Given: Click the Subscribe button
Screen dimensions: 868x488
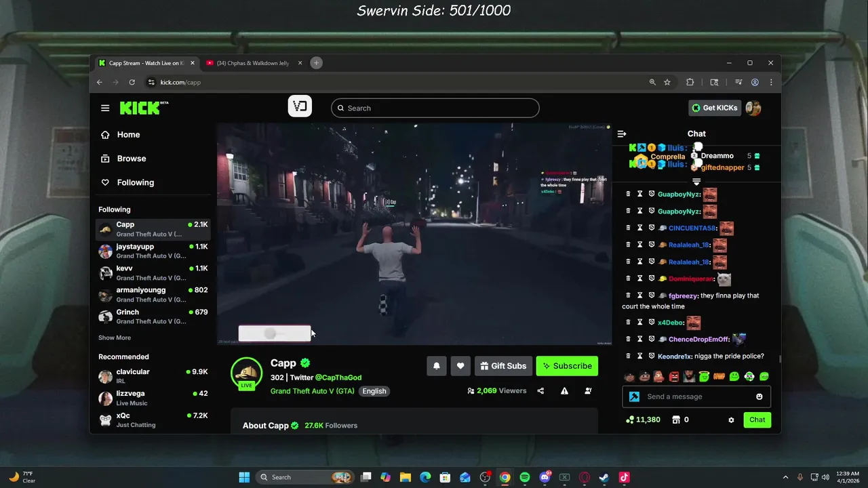Looking at the screenshot, I should 567,366.
